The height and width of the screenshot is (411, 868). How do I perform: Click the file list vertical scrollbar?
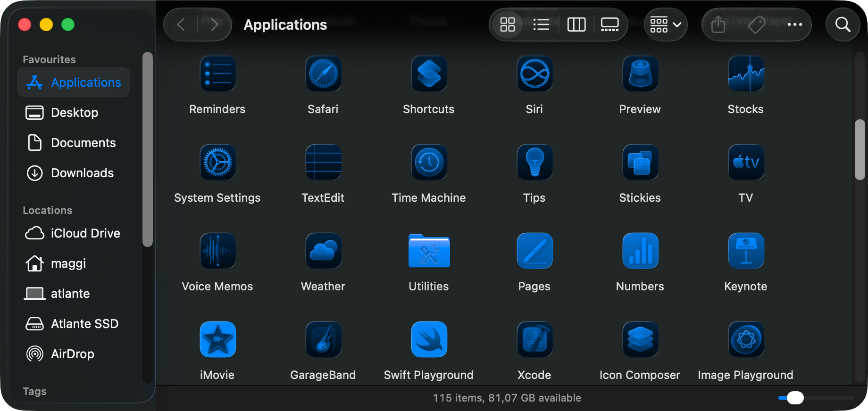coord(860,149)
